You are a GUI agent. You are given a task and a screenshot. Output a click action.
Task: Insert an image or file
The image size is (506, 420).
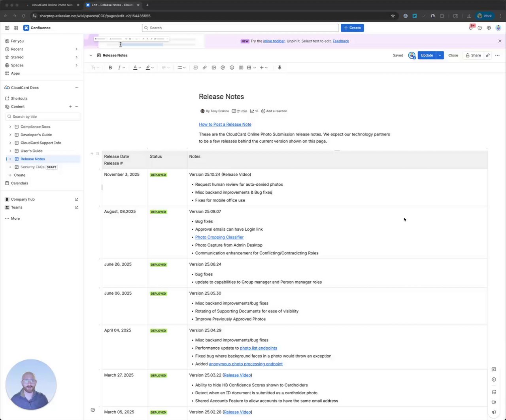click(213, 68)
